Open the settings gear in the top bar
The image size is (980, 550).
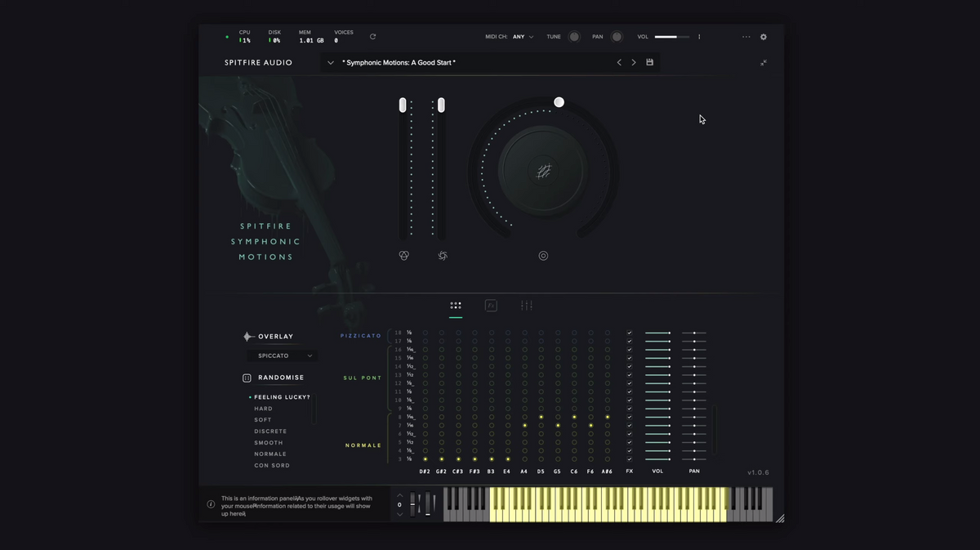point(764,37)
